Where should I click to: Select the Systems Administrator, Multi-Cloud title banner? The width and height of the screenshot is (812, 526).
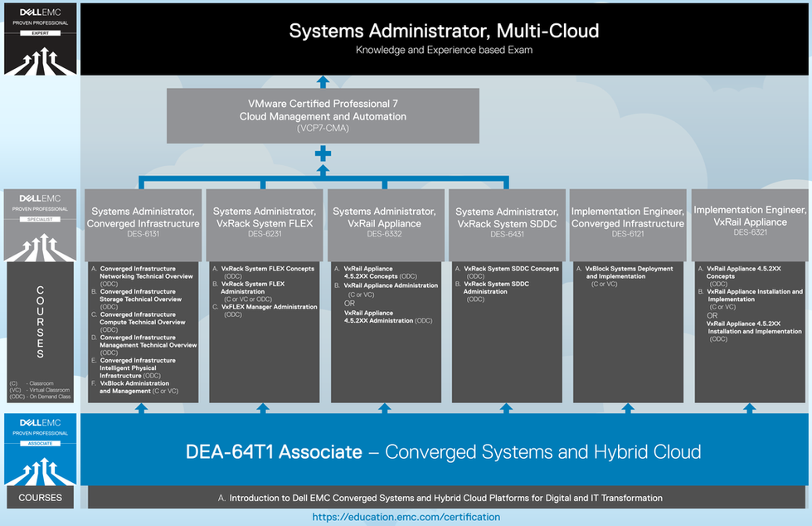tap(444, 39)
